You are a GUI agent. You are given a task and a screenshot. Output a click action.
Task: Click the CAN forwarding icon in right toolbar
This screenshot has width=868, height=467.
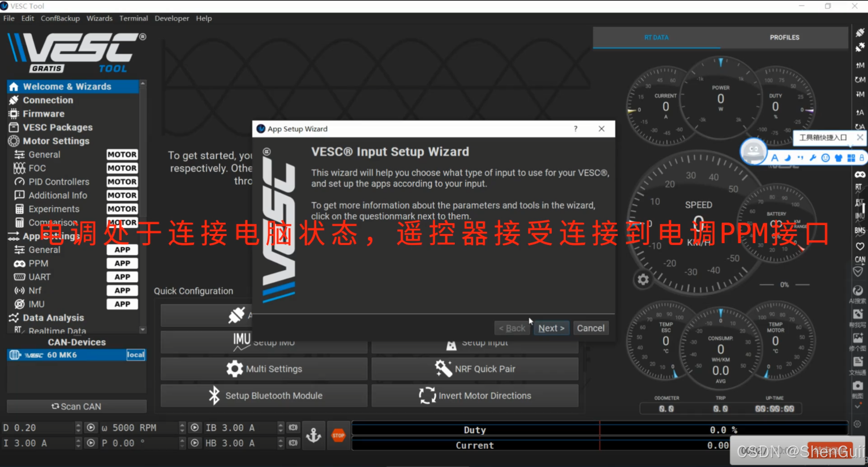(x=860, y=260)
